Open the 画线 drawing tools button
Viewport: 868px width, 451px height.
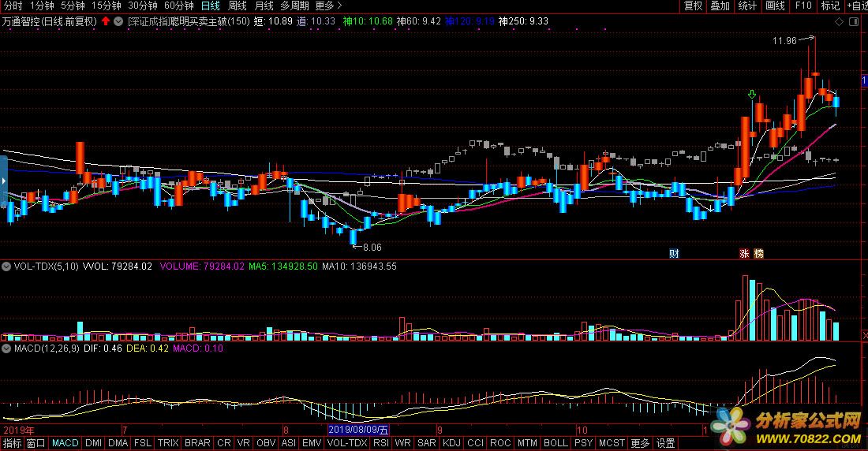tap(775, 6)
